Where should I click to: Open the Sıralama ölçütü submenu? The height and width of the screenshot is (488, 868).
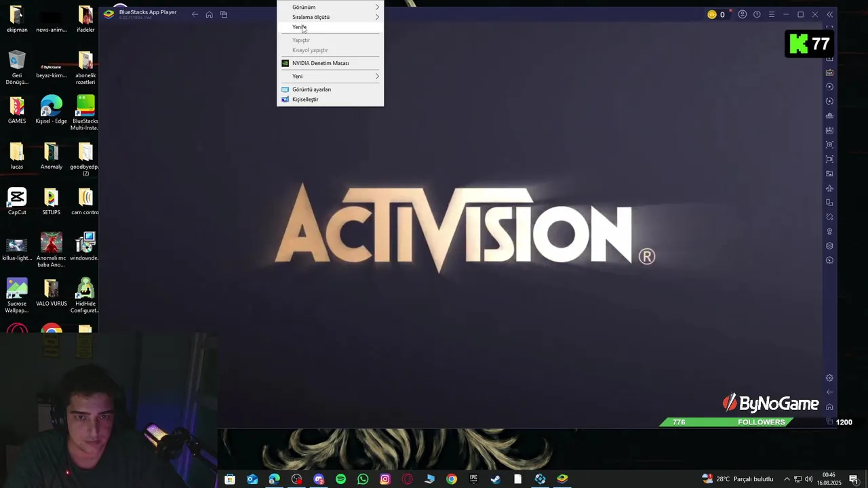tap(330, 17)
